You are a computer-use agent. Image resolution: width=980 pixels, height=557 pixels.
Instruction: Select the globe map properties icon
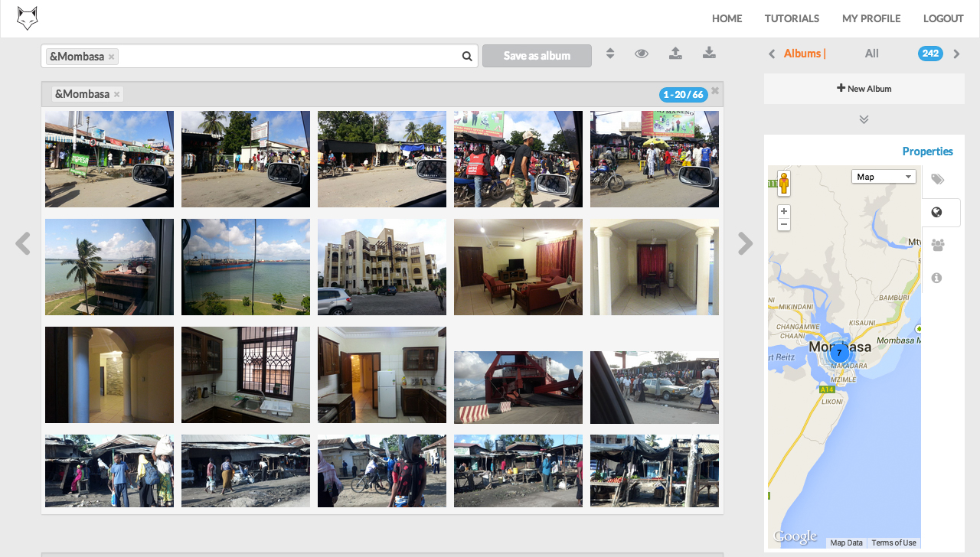(x=936, y=213)
